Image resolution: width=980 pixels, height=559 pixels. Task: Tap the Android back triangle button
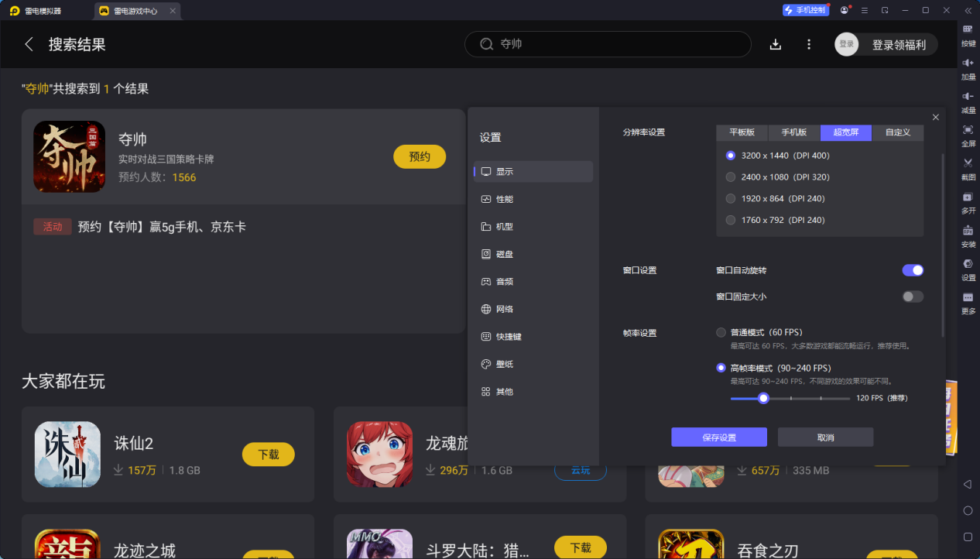pyautogui.click(x=968, y=484)
